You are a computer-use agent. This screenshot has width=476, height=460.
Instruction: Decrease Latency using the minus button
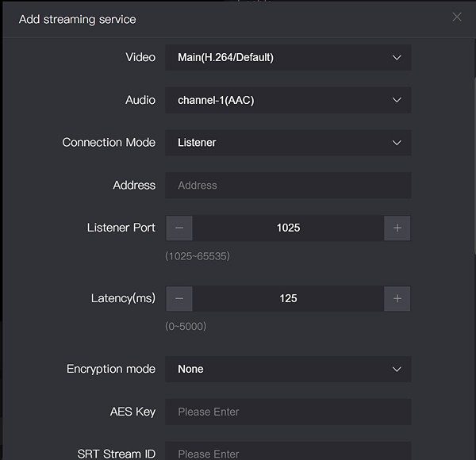point(179,298)
